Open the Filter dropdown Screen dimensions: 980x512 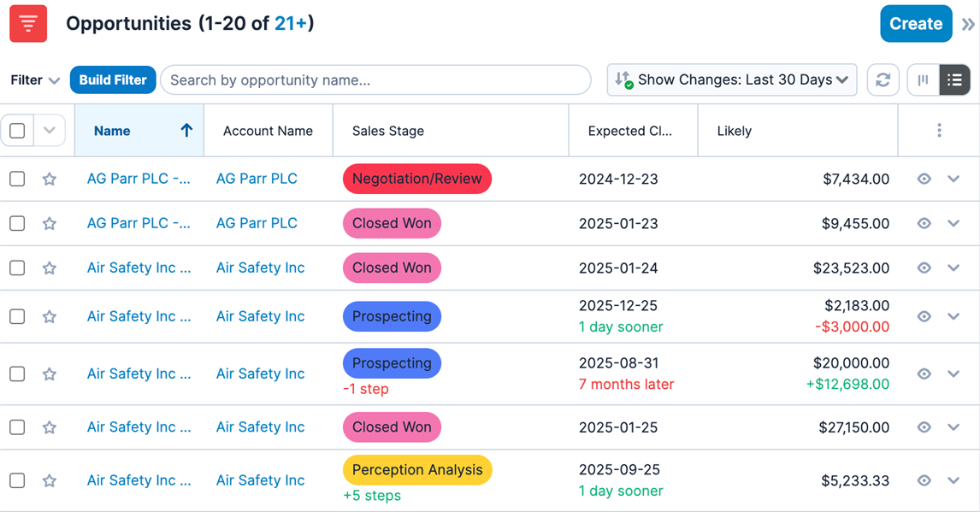click(x=34, y=79)
